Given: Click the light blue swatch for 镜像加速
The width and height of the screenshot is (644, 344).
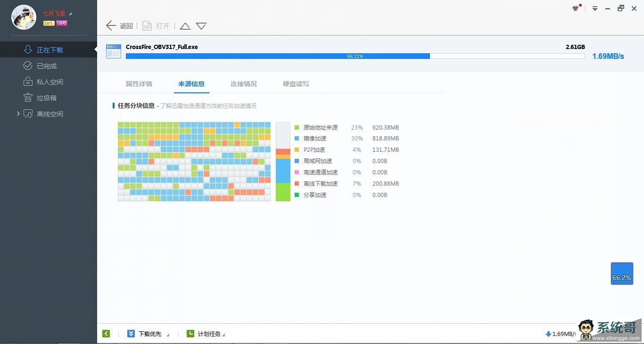Looking at the screenshot, I should tap(297, 139).
